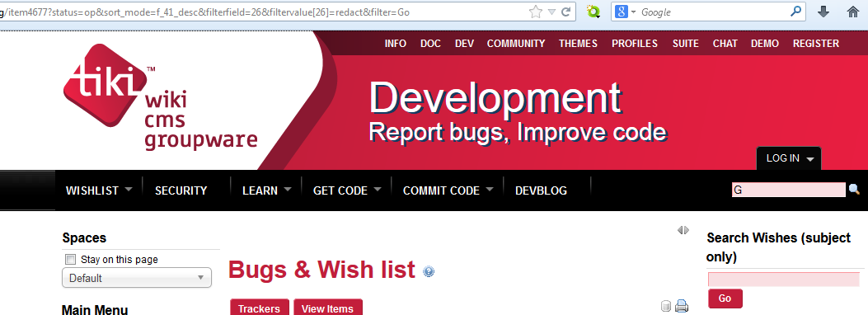Click the Search Wishes subject input field
Screen dimensions: 868x315
783,279
